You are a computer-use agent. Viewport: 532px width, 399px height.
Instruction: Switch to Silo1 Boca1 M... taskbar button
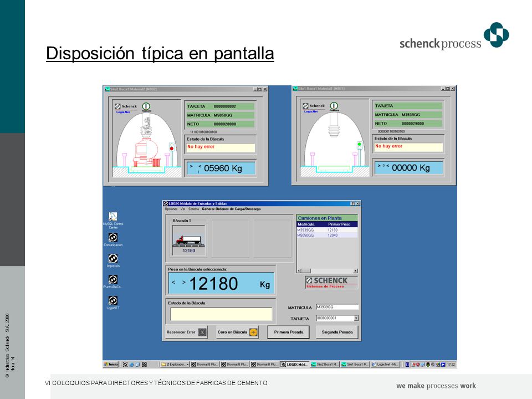pos(355,365)
